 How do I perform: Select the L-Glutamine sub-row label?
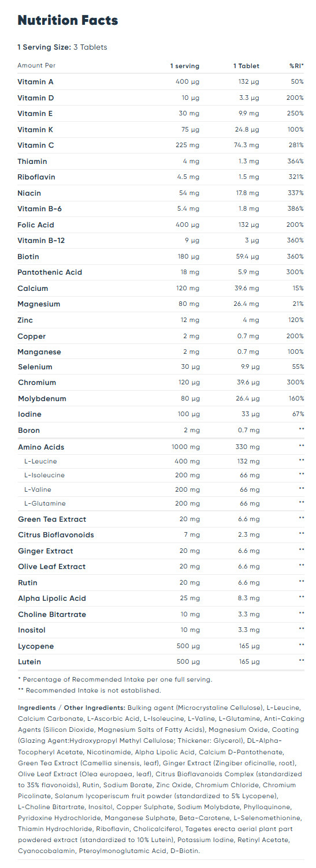pos(44,503)
